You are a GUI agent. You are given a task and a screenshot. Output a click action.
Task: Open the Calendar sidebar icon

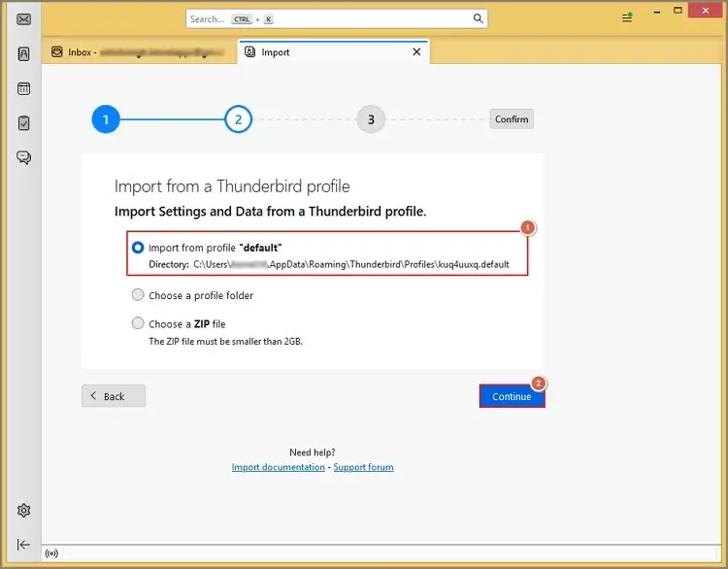pyautogui.click(x=23, y=88)
